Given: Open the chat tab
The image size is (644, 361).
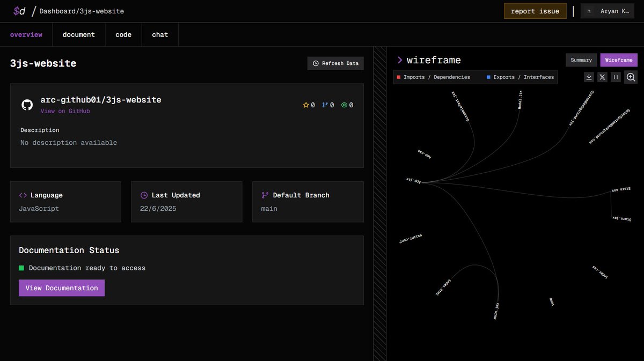Looking at the screenshot, I should (x=160, y=35).
